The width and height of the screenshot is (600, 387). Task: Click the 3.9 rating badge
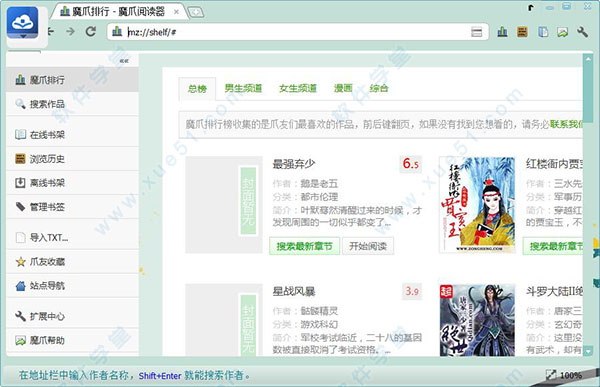click(412, 292)
